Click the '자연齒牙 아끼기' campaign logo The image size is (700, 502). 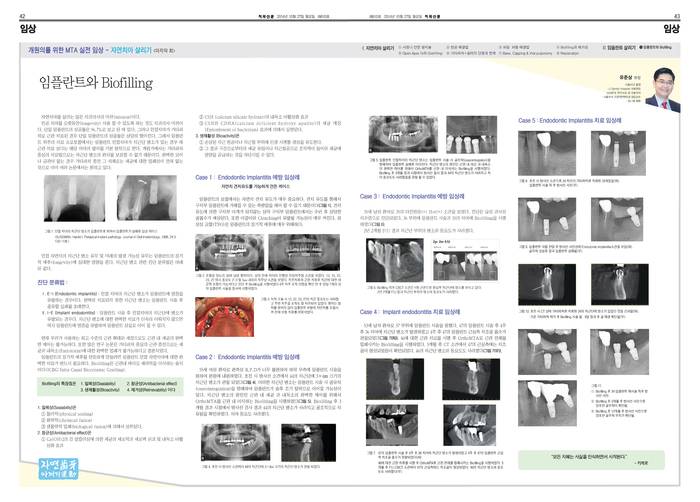pos(58,469)
